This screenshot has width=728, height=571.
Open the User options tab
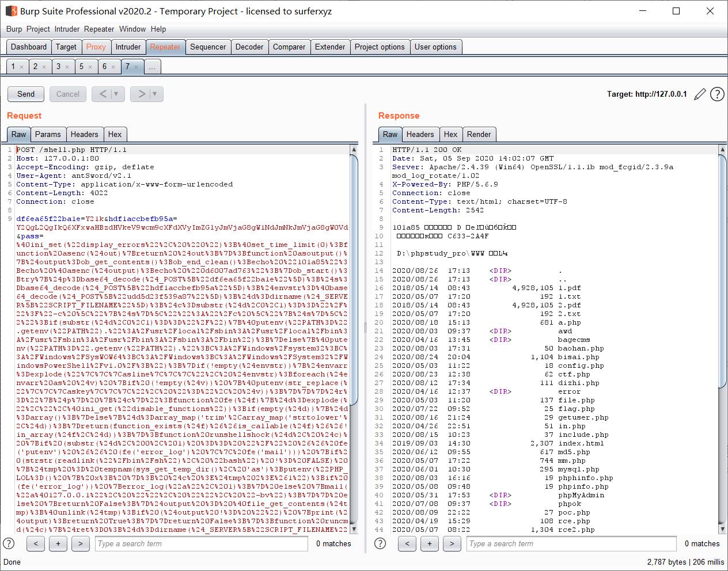(435, 47)
